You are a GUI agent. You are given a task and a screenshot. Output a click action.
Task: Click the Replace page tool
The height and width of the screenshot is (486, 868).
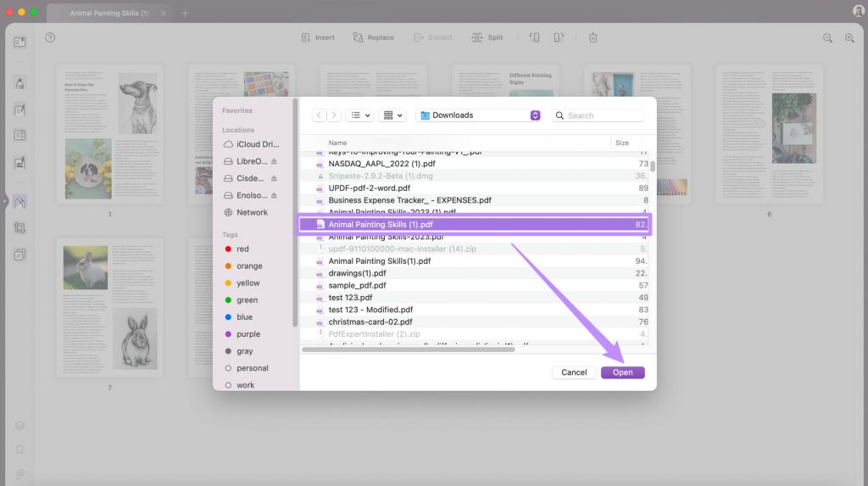pos(373,37)
